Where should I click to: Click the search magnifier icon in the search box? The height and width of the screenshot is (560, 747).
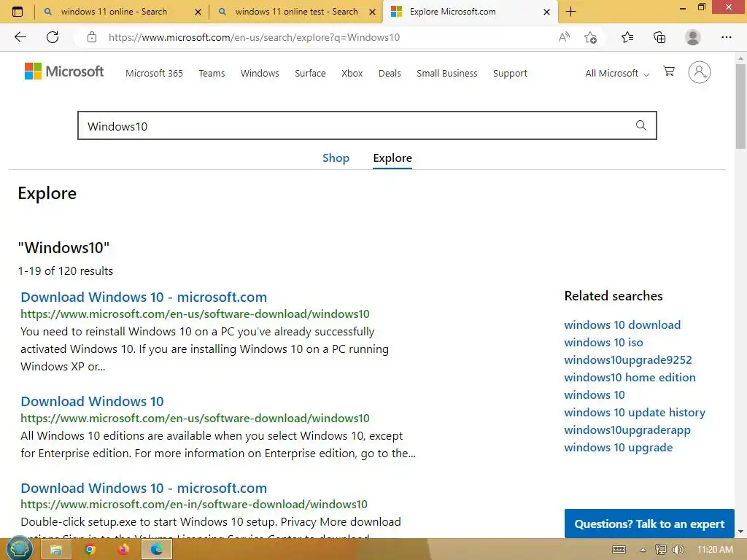click(641, 125)
